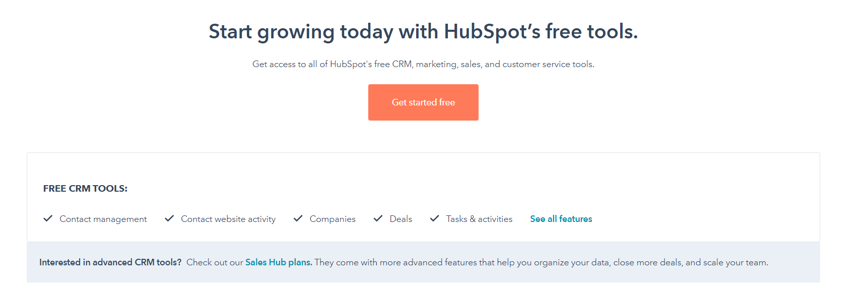Screen dimensions: 868x285
Task: Click the Get started free button
Action: (x=423, y=102)
